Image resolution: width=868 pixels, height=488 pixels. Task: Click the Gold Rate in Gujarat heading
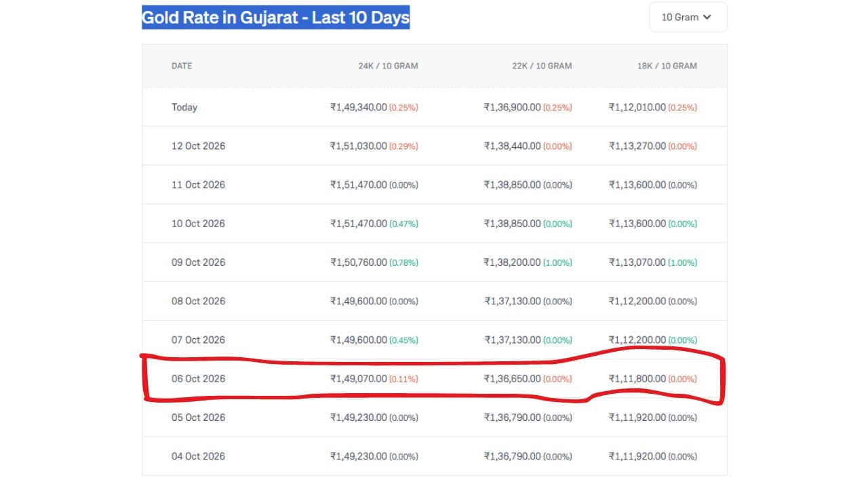(275, 17)
